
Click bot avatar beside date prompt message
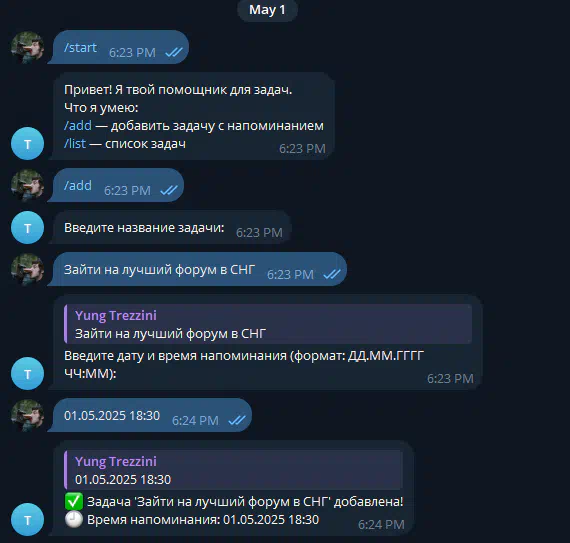[28, 374]
